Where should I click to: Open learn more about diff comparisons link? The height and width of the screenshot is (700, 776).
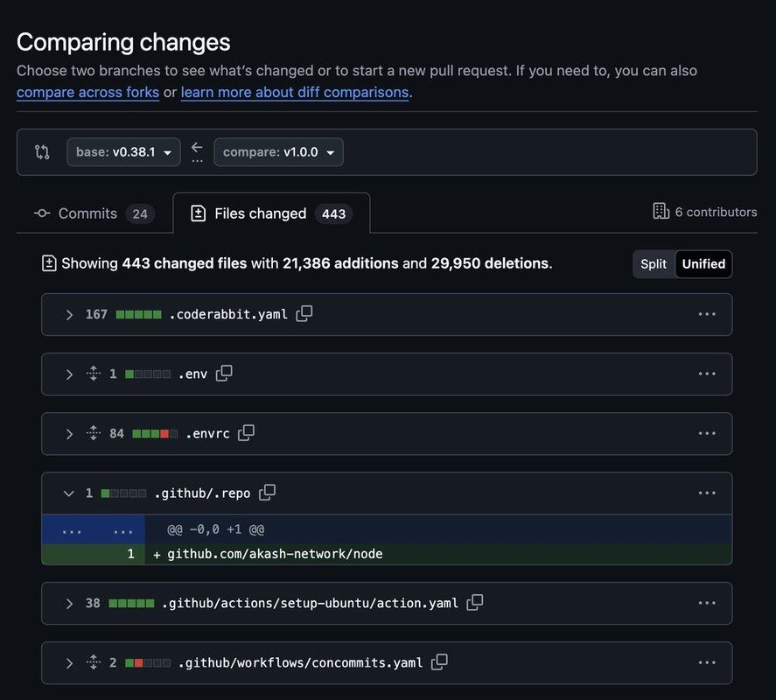295,92
